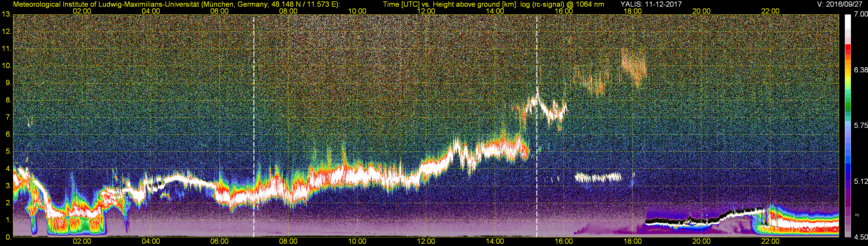
Task: Click the 5.12 value on the color scale
Action: [860, 181]
